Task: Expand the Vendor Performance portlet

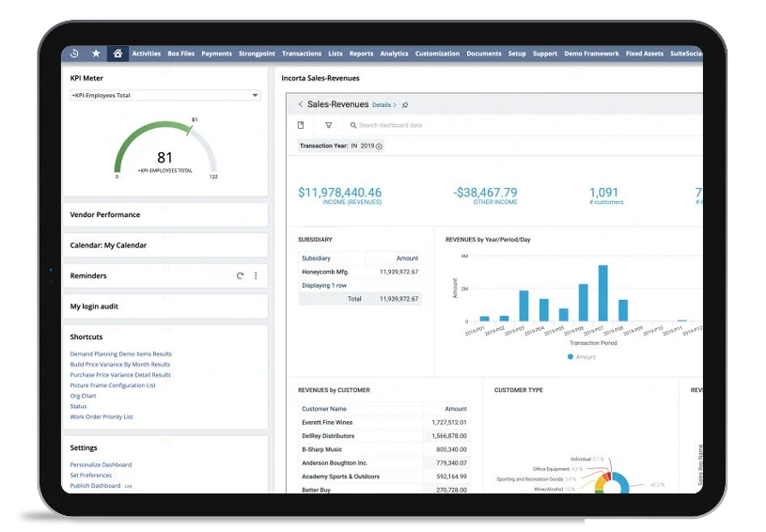Action: (x=165, y=214)
